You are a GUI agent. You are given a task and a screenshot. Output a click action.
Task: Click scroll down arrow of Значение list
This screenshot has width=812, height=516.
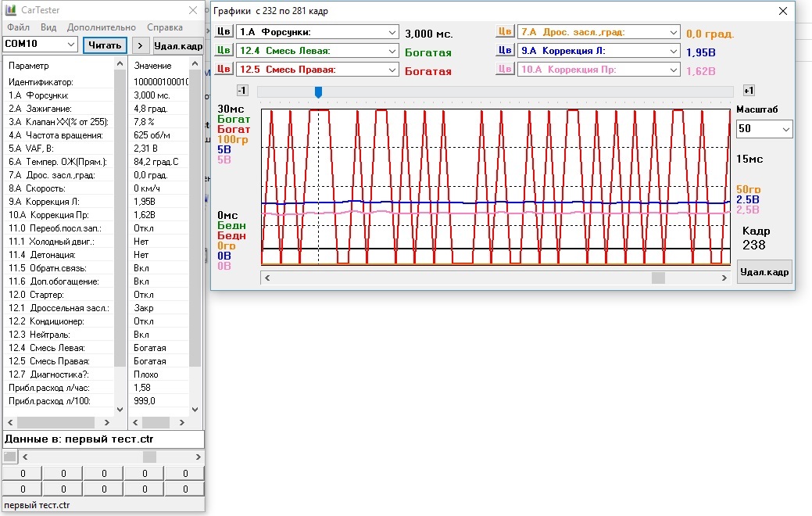[x=195, y=409]
